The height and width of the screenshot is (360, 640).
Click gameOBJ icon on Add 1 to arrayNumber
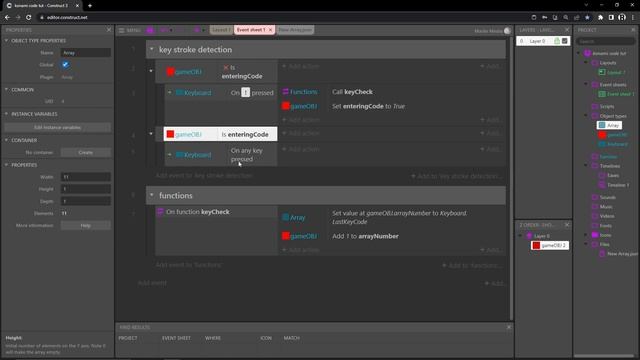point(286,236)
